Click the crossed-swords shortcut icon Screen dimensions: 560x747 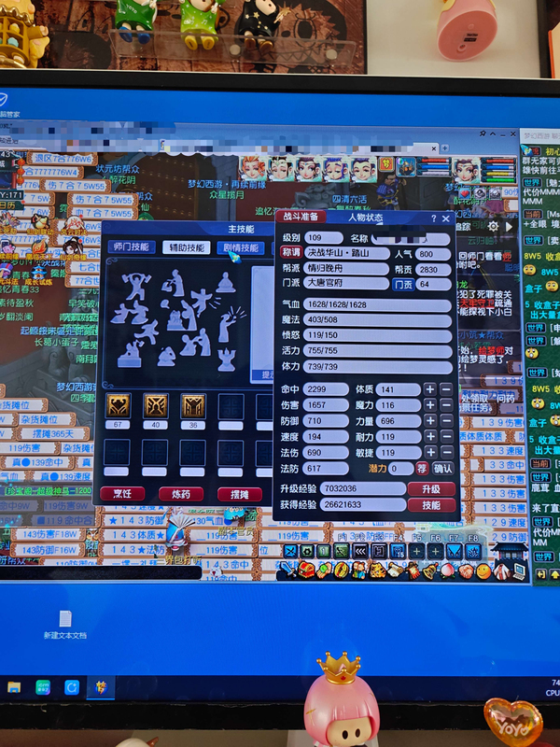click(x=290, y=552)
